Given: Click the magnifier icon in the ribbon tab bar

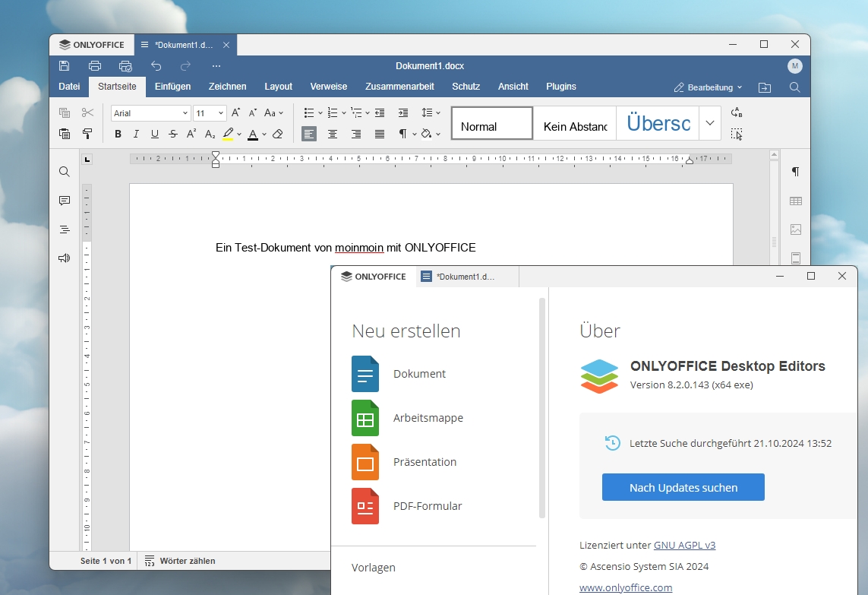Looking at the screenshot, I should coord(794,87).
